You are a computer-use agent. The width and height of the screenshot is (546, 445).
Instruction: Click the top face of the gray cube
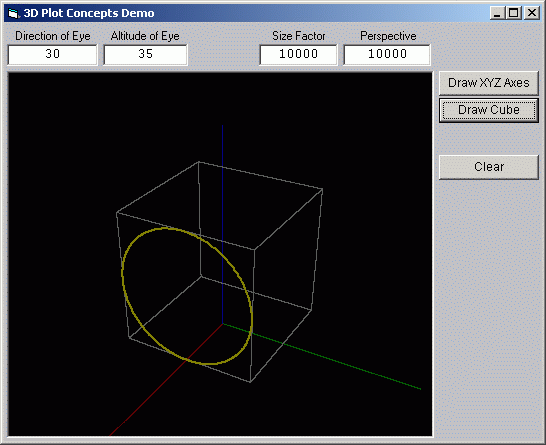tap(219, 205)
